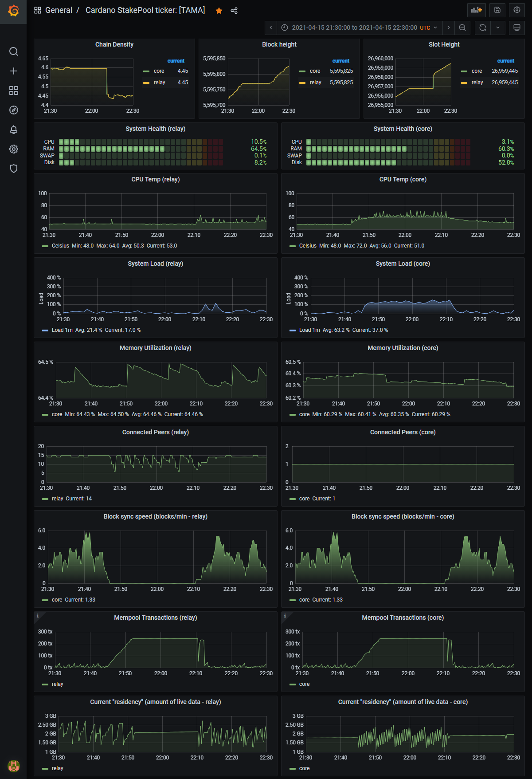Open the General folder breadcrumb
The image size is (532, 779).
59,10
